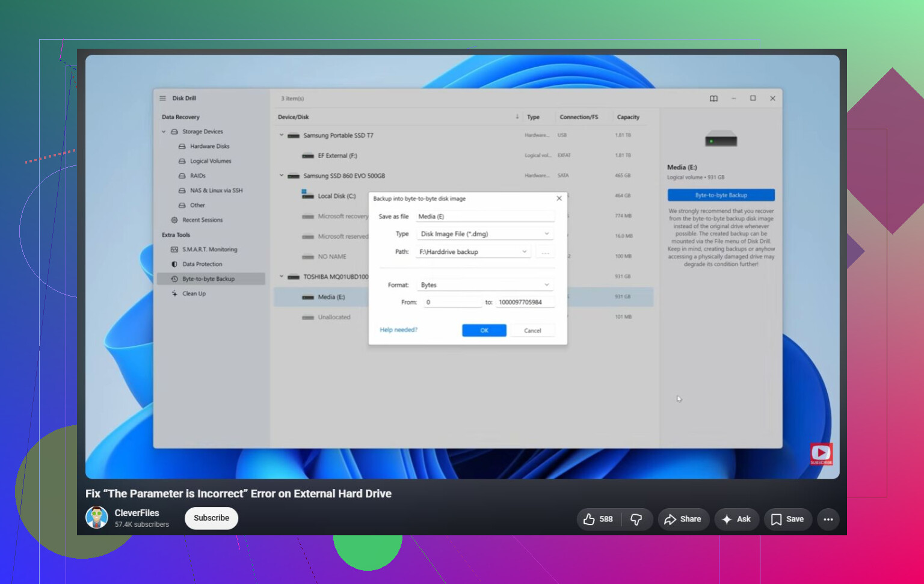Screen dimensions: 924x584
Task: Like the video with 588 likes
Action: coord(599,519)
